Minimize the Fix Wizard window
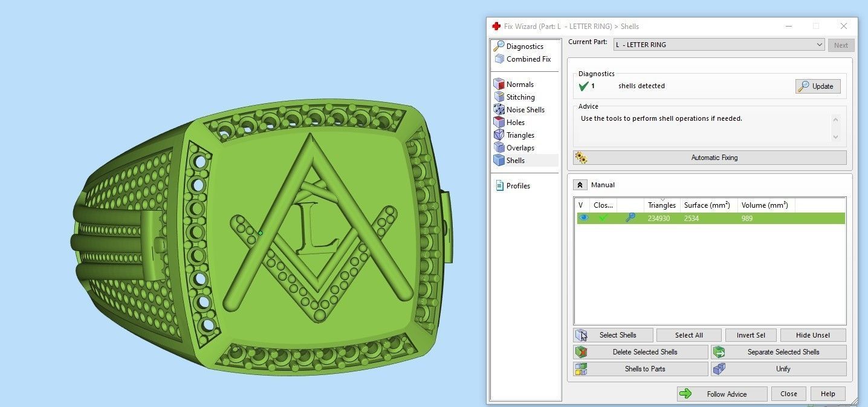The width and height of the screenshot is (868, 407). [789, 26]
